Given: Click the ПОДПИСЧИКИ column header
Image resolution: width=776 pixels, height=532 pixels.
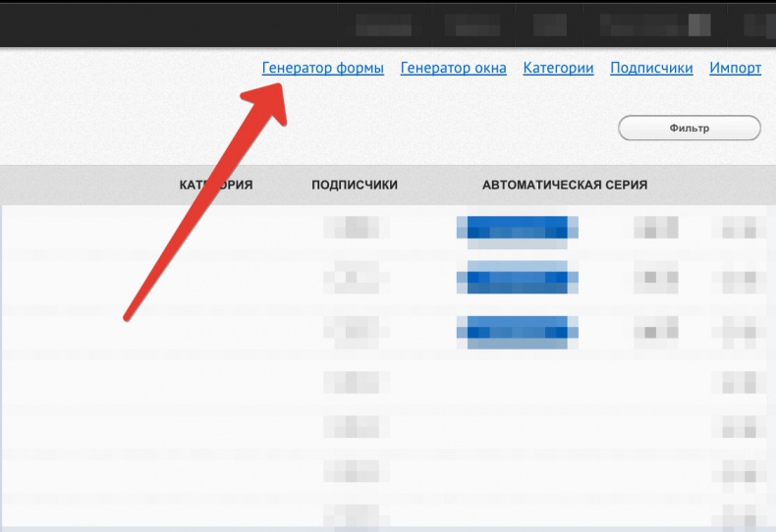Looking at the screenshot, I should pos(354,185).
